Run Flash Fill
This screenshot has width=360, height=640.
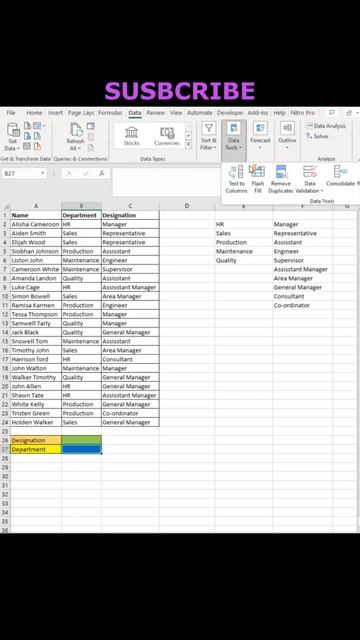pos(258,179)
